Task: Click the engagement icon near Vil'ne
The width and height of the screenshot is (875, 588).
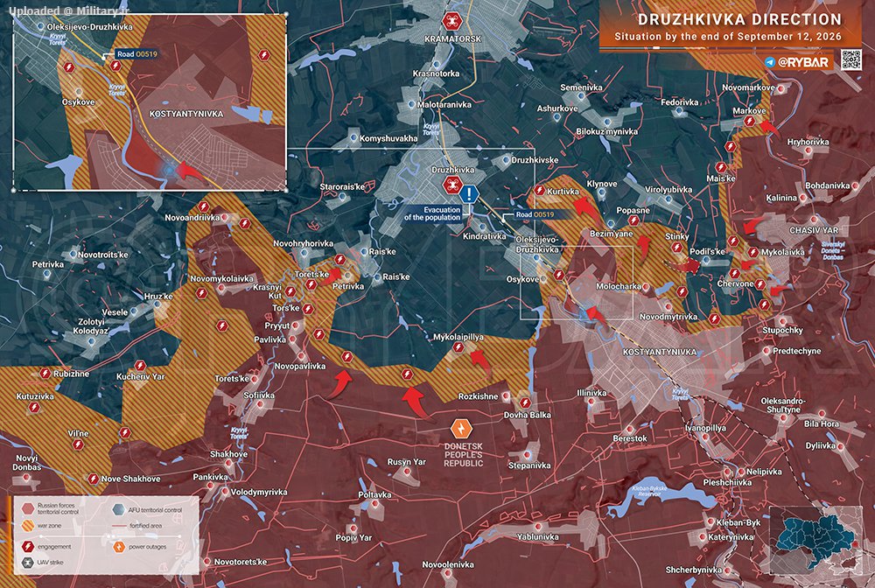Action: pyautogui.click(x=78, y=444)
